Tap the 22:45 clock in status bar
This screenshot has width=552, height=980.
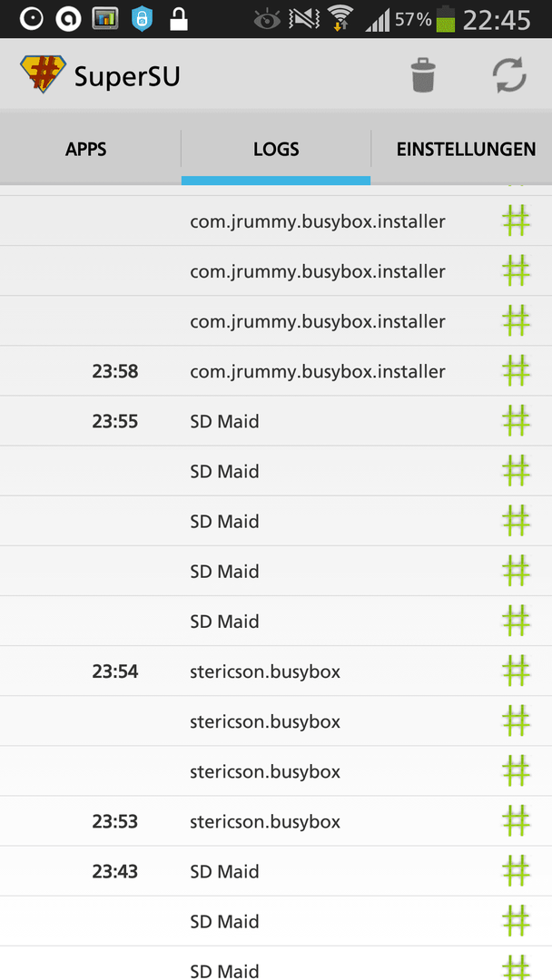497,20
